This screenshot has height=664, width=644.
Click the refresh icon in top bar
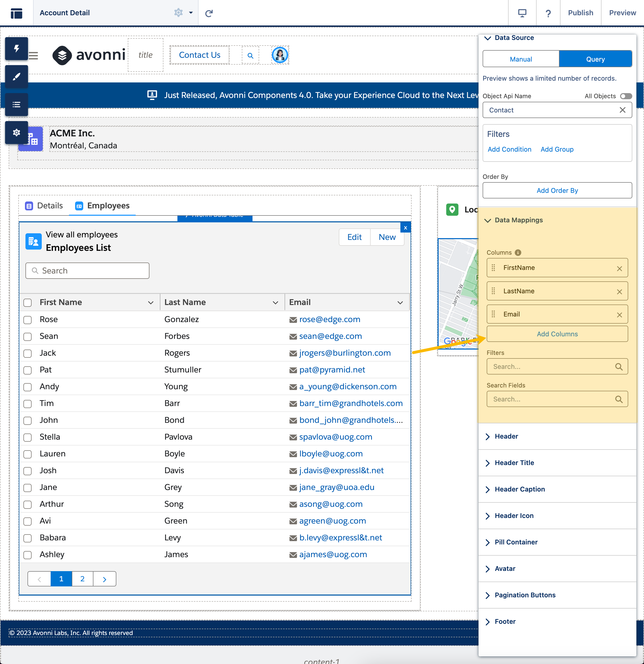(x=209, y=13)
